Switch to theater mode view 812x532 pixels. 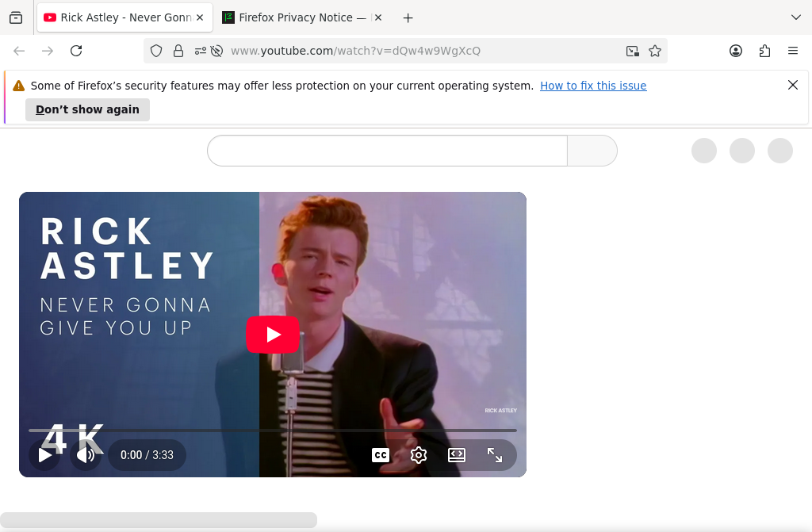coord(457,455)
